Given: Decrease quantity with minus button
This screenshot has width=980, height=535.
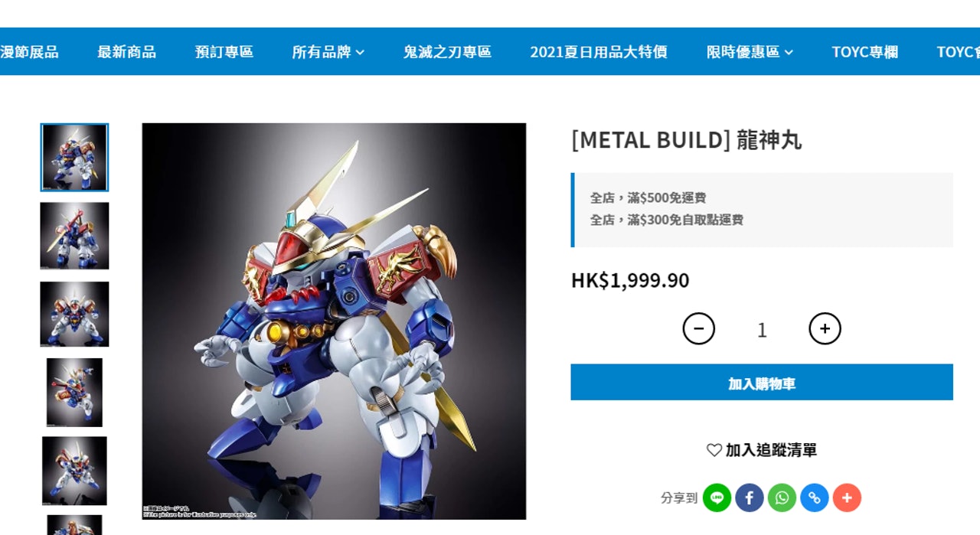Looking at the screenshot, I should [x=699, y=328].
